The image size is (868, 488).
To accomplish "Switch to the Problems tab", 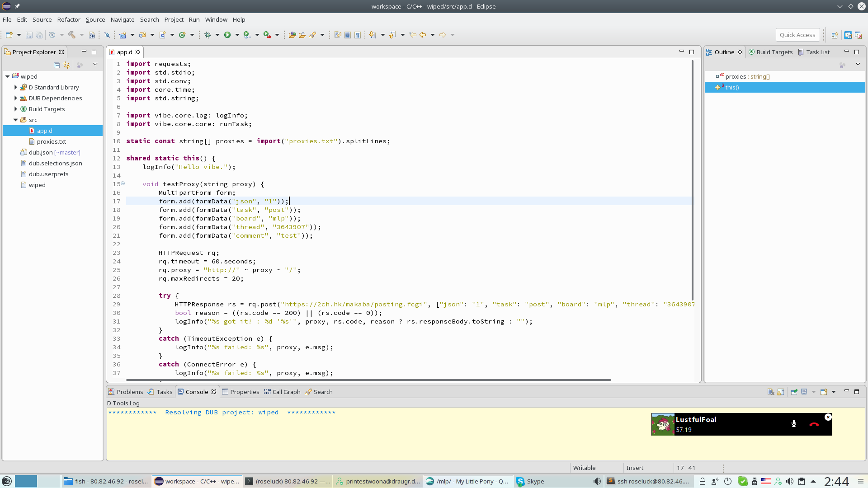I will pyautogui.click(x=125, y=392).
